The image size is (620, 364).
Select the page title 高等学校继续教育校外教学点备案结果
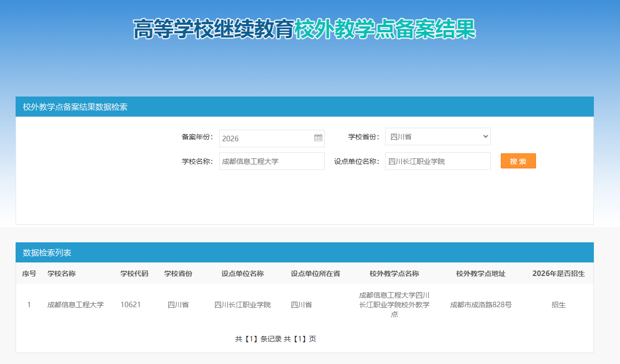[x=304, y=29]
